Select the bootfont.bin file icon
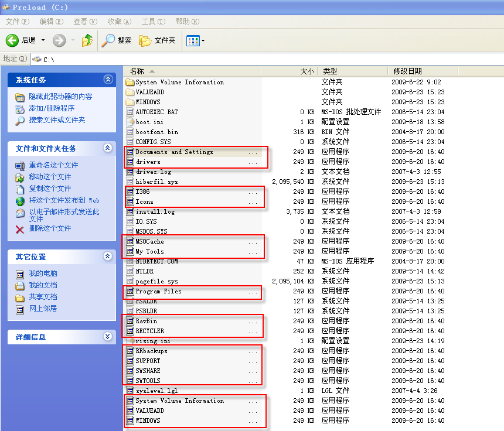This screenshot has height=431, width=504. 130,132
